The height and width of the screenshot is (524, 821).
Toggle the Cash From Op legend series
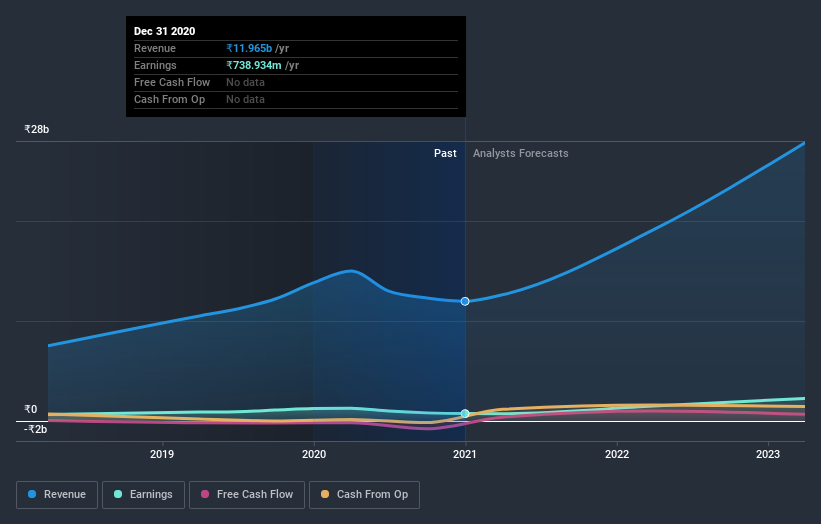364,495
